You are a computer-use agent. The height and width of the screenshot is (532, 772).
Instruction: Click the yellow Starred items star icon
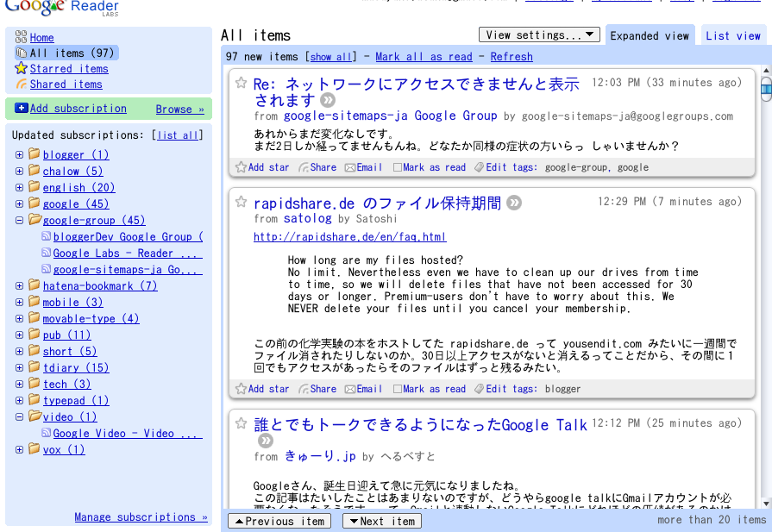tap(21, 68)
